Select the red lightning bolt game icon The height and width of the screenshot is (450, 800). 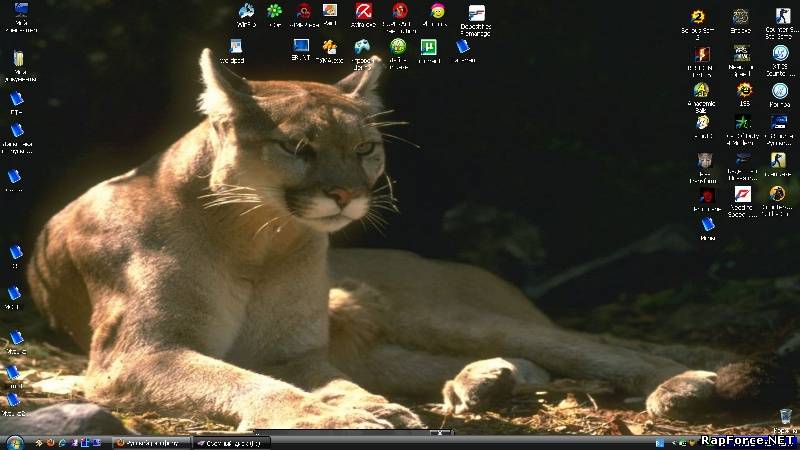(703, 54)
